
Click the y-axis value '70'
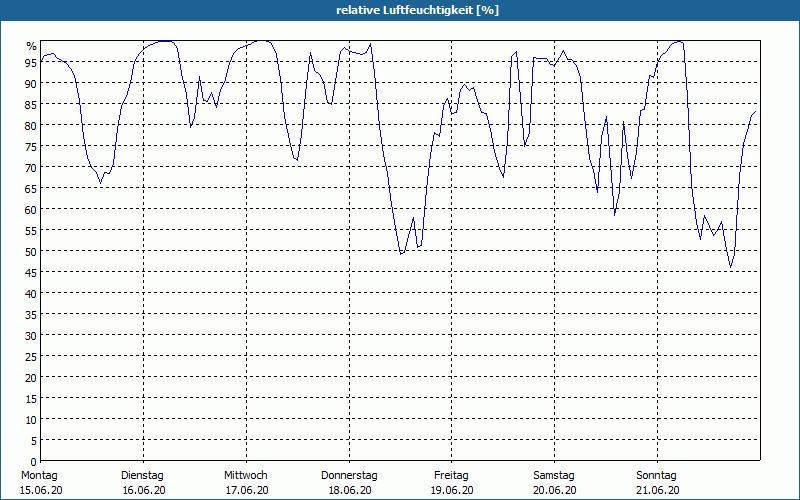(31, 168)
